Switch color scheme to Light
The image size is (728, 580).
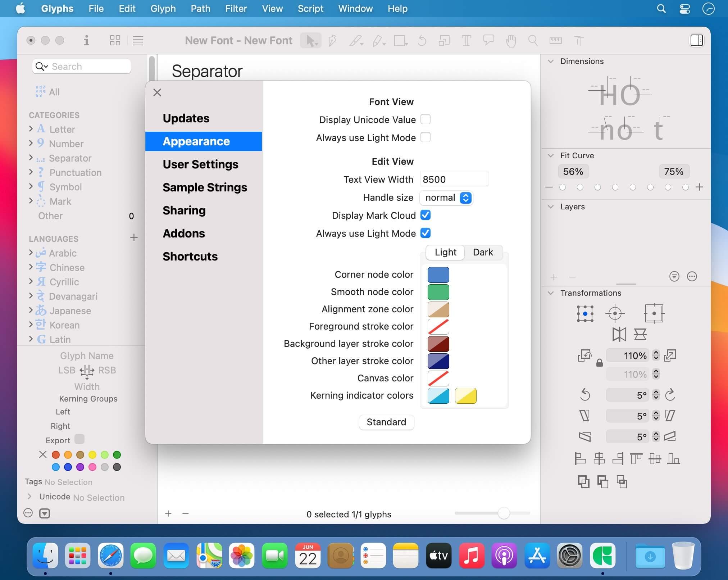pos(445,252)
